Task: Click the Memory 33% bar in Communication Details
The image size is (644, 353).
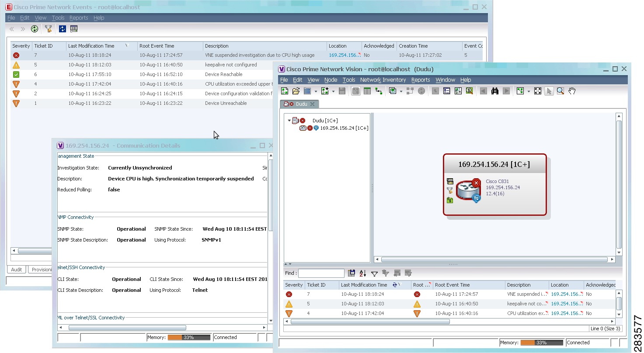Action: pos(189,338)
